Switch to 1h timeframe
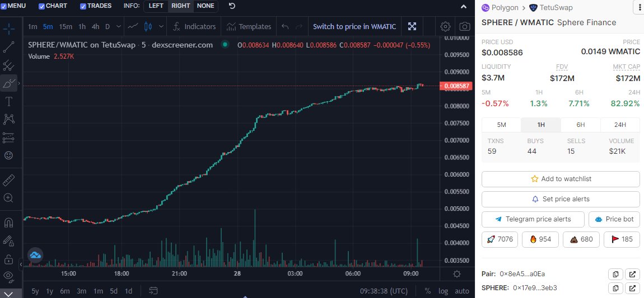The image size is (644, 298). [x=82, y=27]
